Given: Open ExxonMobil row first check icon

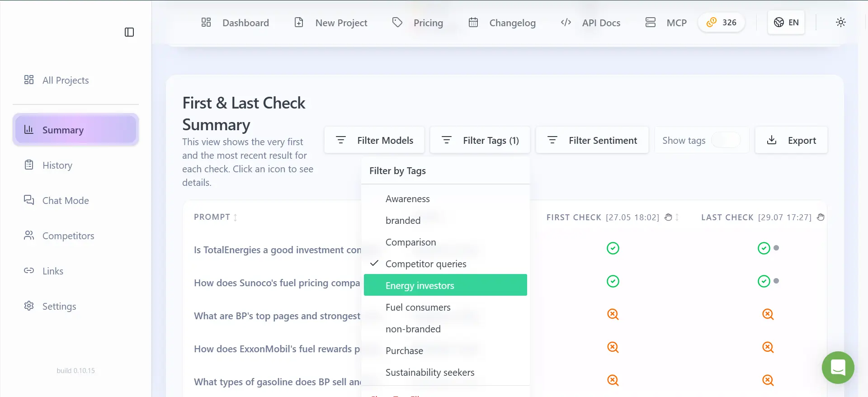Looking at the screenshot, I should coord(613,347).
